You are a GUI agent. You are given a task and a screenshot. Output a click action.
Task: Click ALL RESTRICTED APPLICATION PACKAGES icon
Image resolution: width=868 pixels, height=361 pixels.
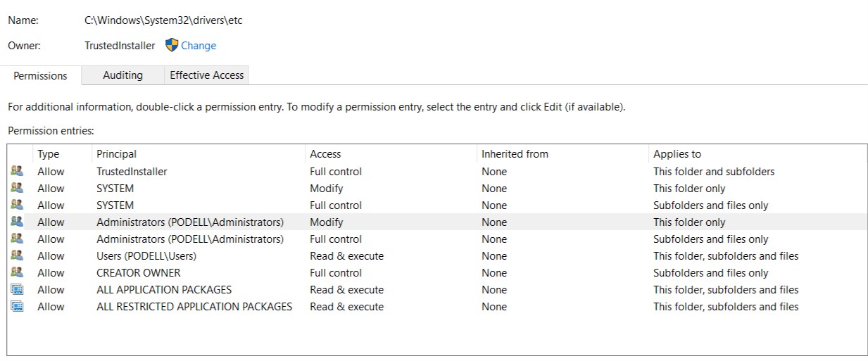point(17,306)
